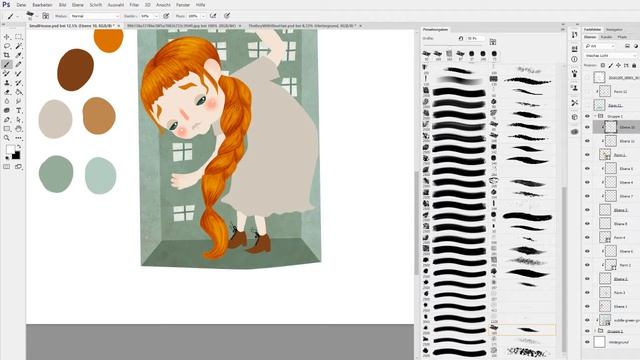640x360 pixels.
Task: Hide the selected Ebene 10 layer
Action: [587, 127]
